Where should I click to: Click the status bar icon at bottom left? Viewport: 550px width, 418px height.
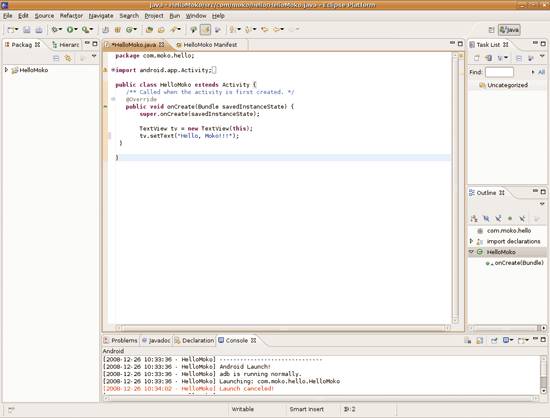click(11, 409)
